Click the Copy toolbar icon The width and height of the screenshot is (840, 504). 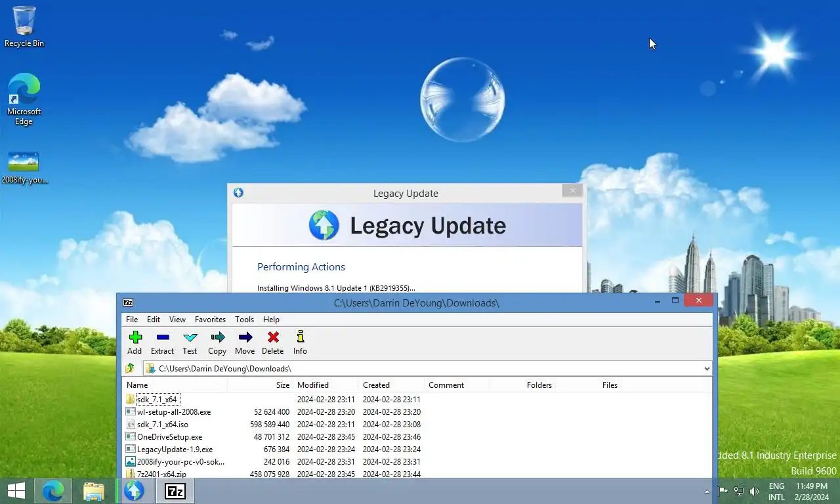pos(217,343)
